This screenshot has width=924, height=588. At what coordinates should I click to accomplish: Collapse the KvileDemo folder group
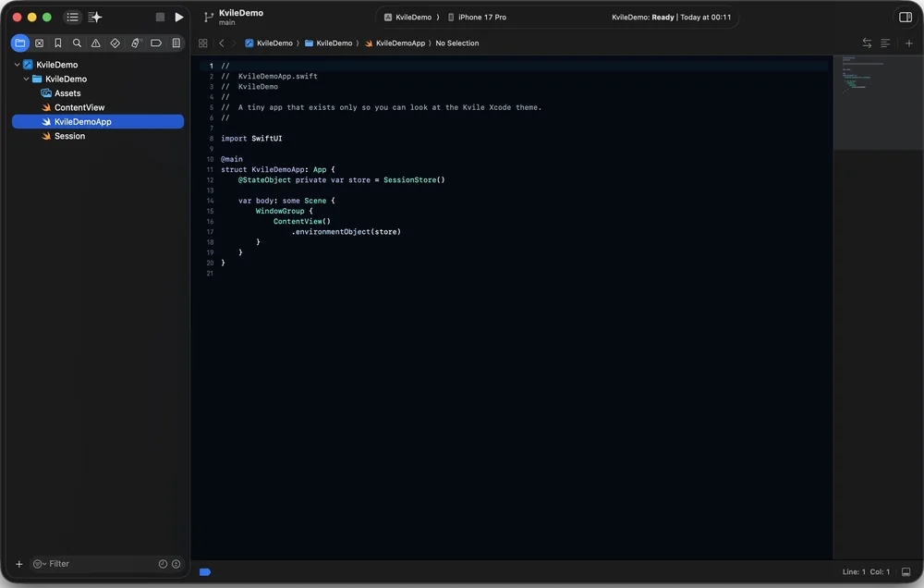(27, 79)
